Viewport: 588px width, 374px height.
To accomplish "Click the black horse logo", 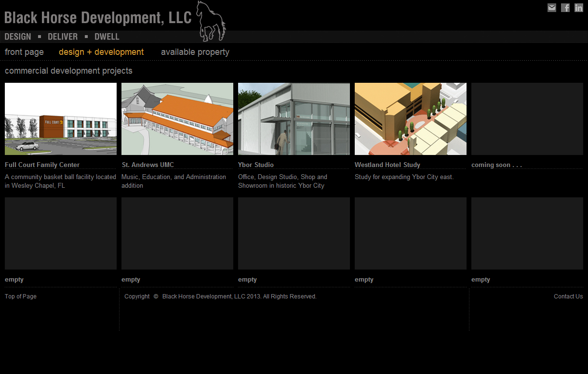I will tap(211, 21).
